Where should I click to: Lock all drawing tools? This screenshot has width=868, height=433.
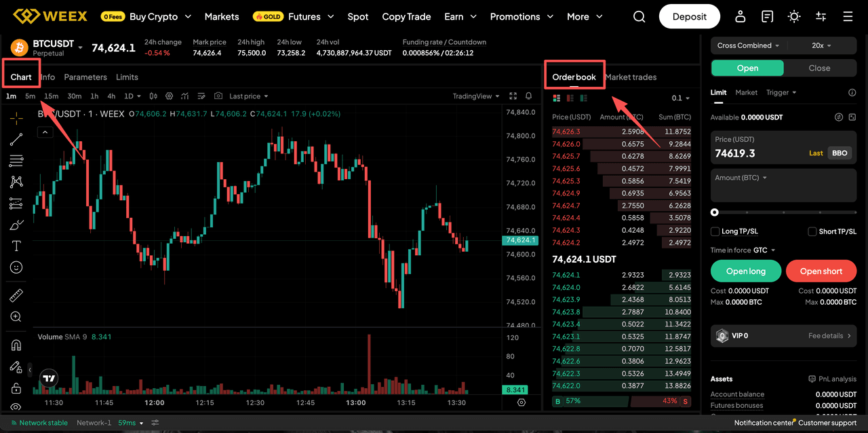coord(16,388)
